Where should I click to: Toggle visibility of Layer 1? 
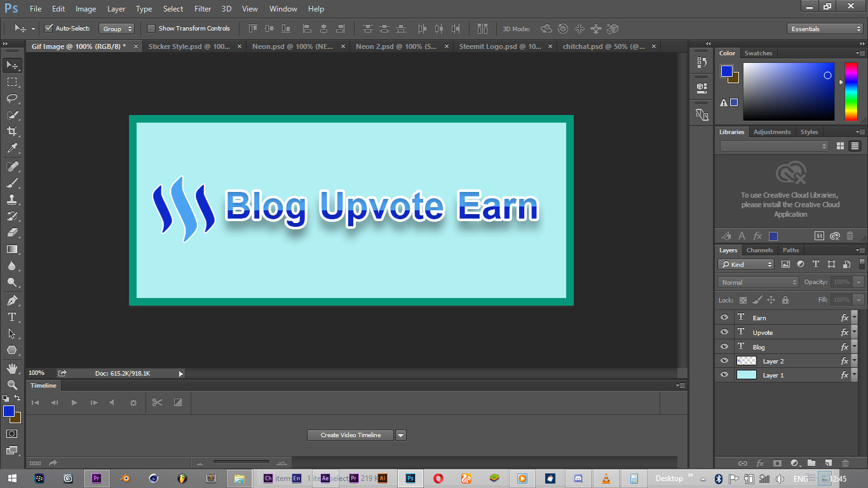coord(724,375)
